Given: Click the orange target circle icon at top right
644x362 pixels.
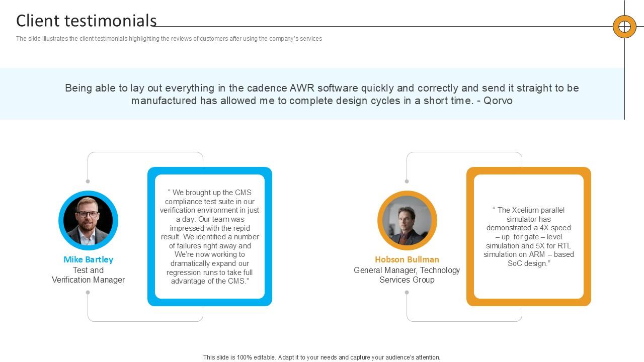Looking at the screenshot, I should (x=624, y=27).
